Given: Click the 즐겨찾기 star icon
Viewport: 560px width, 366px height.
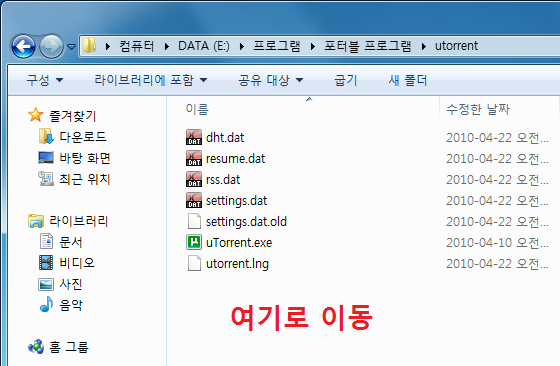Looking at the screenshot, I should pyautogui.click(x=36, y=115).
